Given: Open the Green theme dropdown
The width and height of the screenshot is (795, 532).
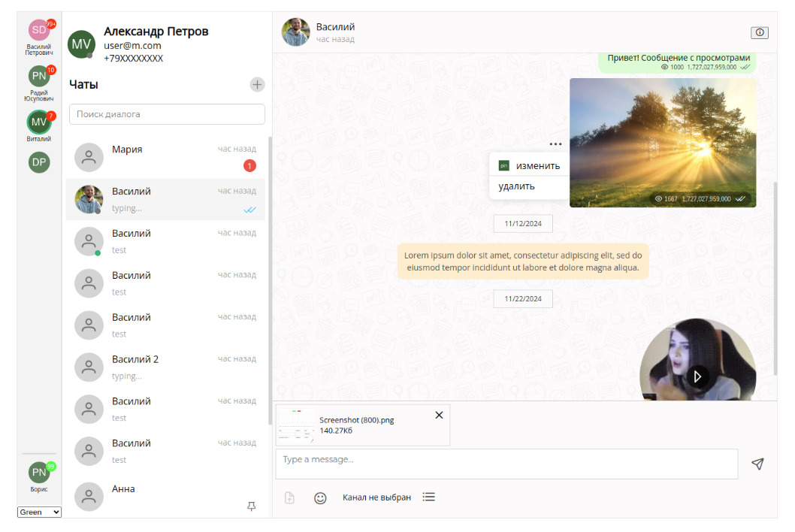Looking at the screenshot, I should tap(39, 512).
